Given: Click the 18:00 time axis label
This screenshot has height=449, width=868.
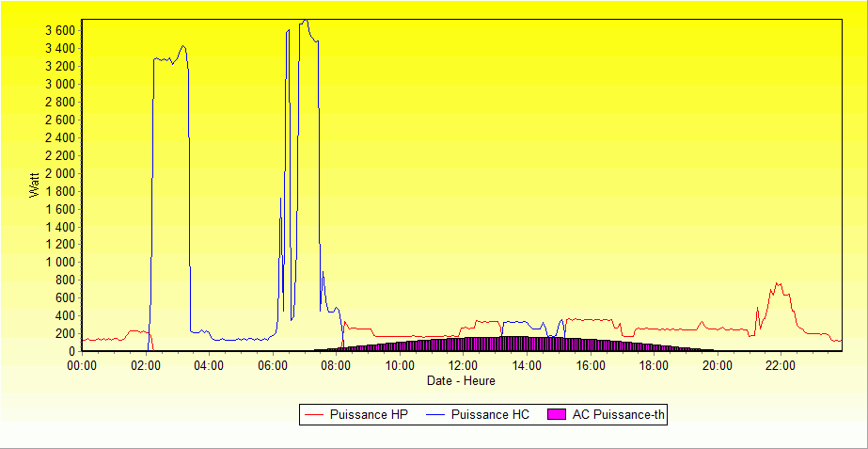Looking at the screenshot, I should 655,365.
